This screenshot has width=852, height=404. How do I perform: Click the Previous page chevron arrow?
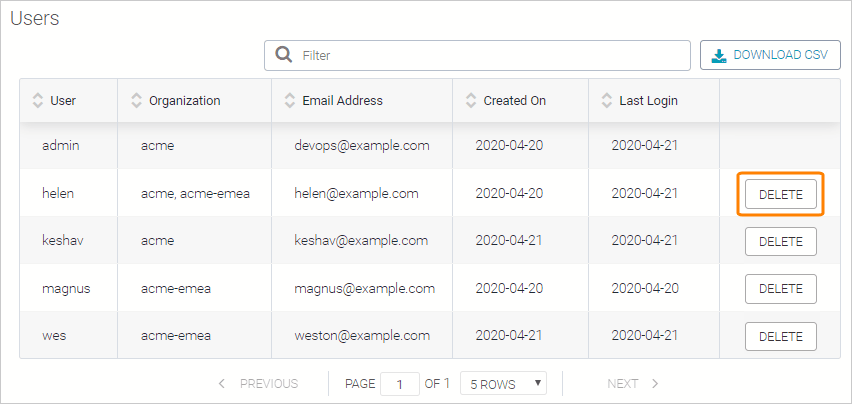coord(222,383)
